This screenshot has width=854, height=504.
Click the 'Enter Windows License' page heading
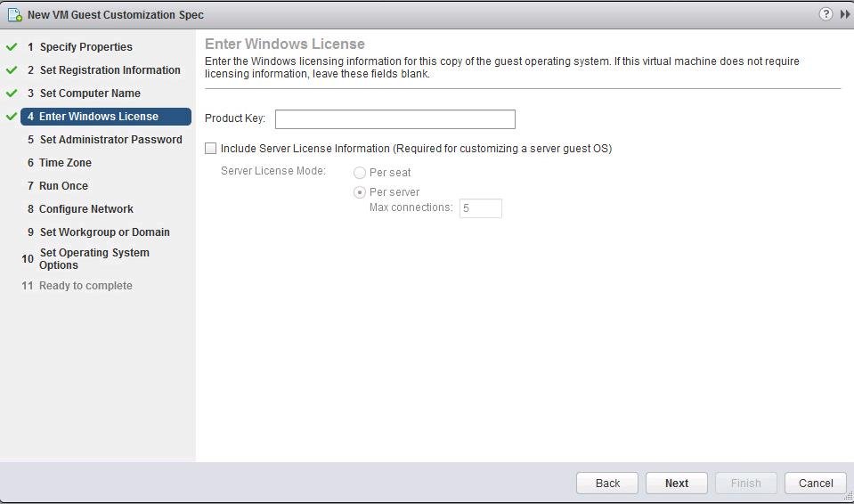(x=285, y=44)
